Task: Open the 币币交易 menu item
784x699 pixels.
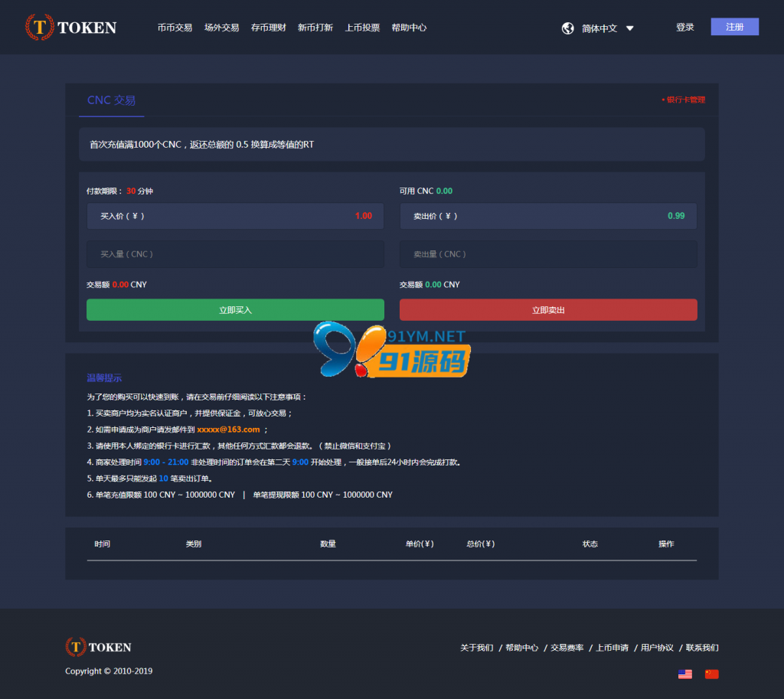Action: 175,28
